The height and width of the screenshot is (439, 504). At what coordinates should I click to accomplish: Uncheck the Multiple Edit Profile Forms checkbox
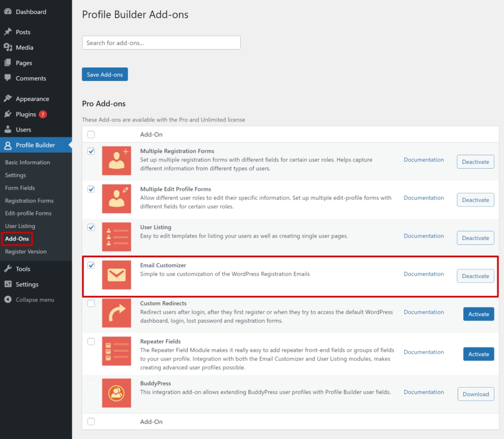[91, 189]
